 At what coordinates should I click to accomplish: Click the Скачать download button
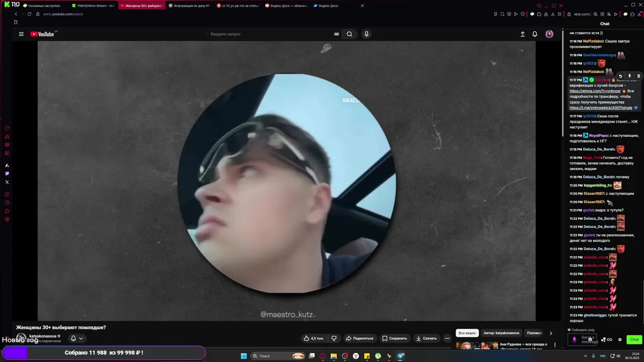426,338
